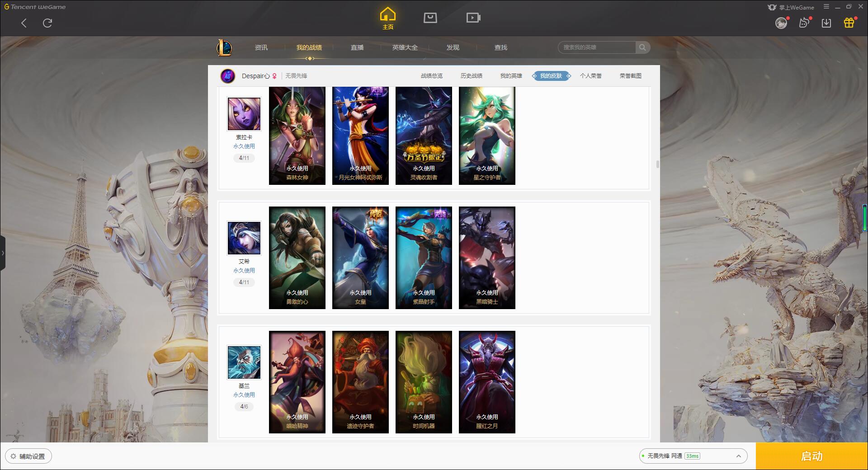
Task: Open the 查找 find tab
Action: coord(501,47)
